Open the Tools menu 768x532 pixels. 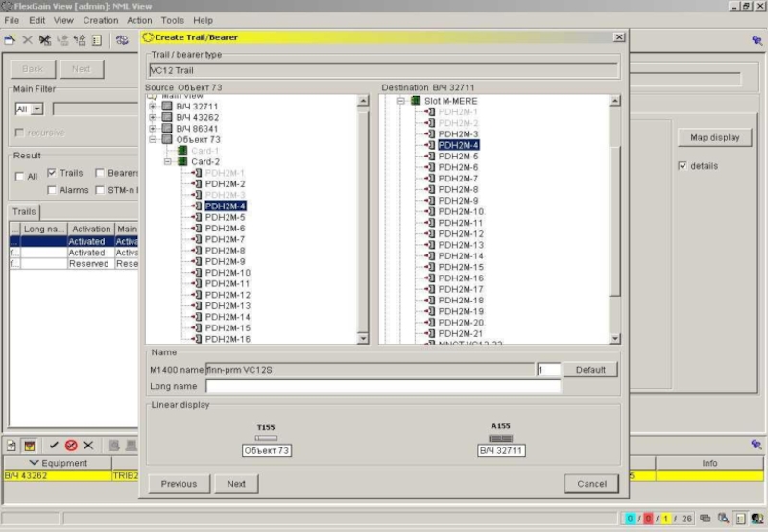pyautogui.click(x=173, y=20)
